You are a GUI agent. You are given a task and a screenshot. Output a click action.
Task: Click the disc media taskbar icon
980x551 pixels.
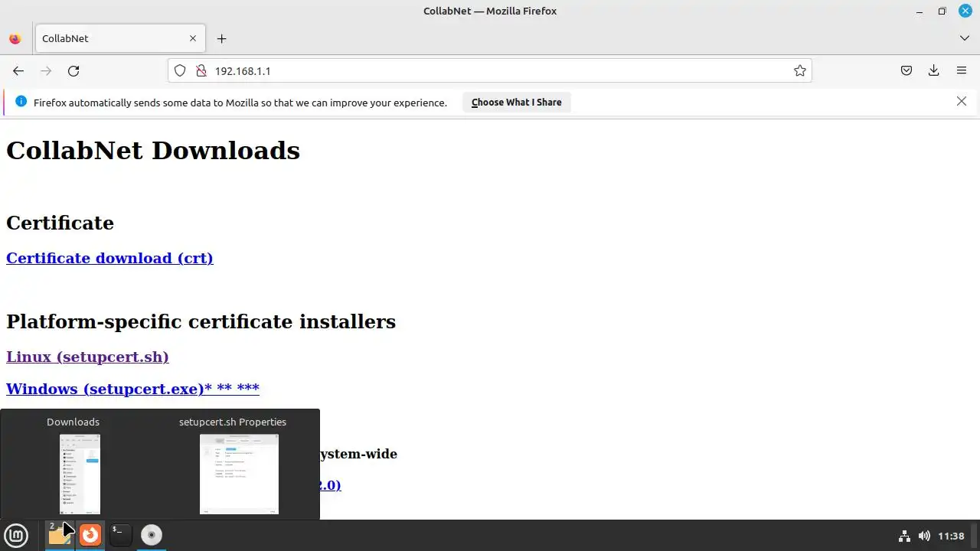point(152,535)
